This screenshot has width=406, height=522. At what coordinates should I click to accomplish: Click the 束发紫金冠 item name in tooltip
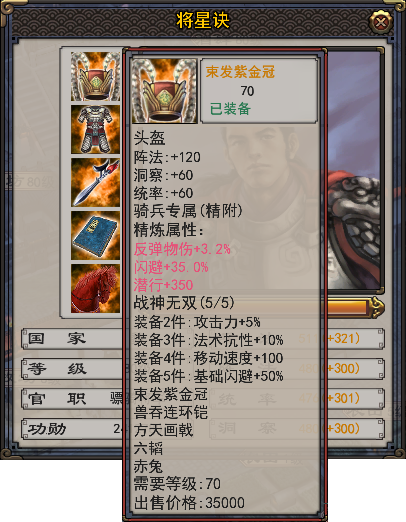240,72
